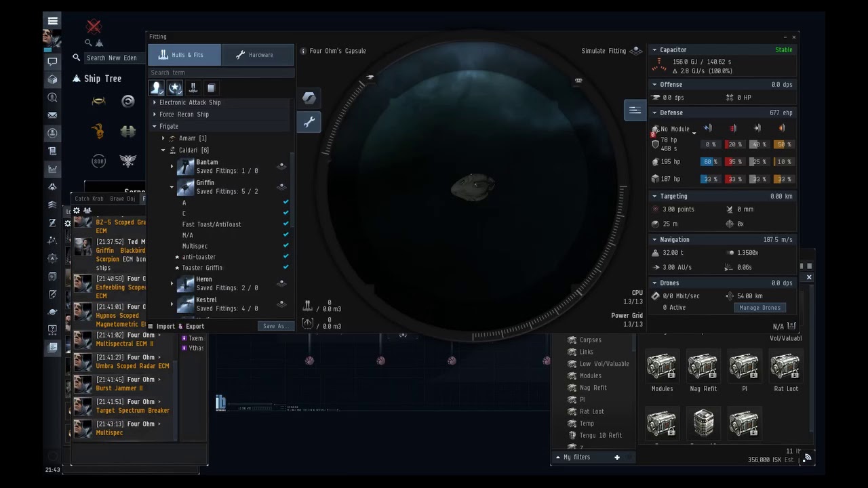Collapse the Caldari [6] subgroup
The width and height of the screenshot is (868, 488).
pos(163,150)
